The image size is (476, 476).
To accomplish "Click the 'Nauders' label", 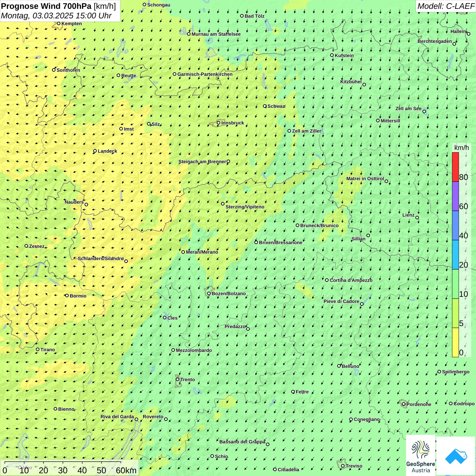I will tap(74, 202).
